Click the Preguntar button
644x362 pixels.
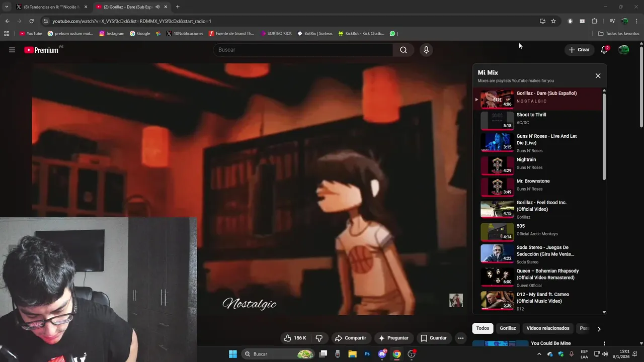tap(393, 338)
